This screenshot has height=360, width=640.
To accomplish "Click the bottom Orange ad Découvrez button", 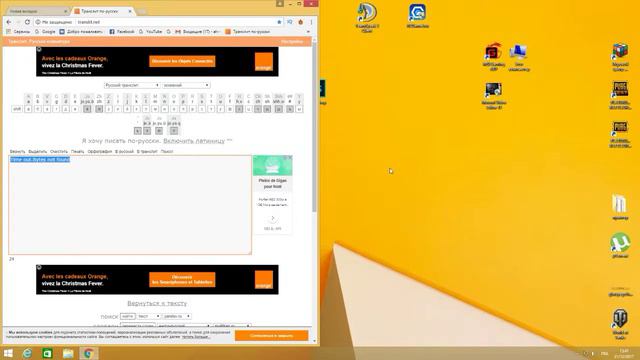I will click(x=182, y=280).
